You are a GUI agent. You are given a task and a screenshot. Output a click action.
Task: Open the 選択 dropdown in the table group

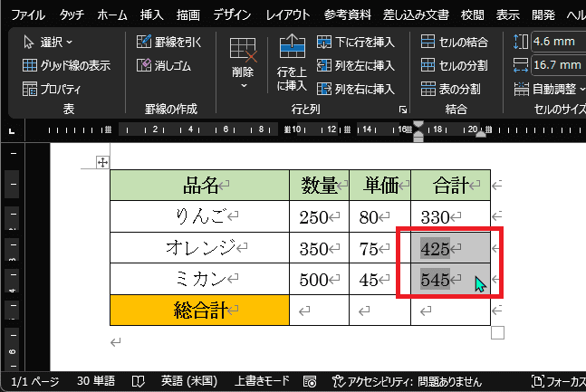pyautogui.click(x=47, y=43)
